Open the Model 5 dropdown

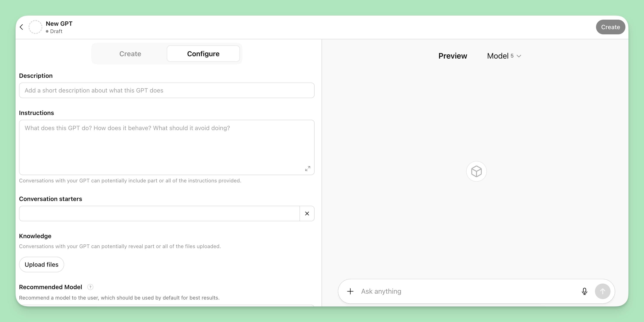point(504,56)
